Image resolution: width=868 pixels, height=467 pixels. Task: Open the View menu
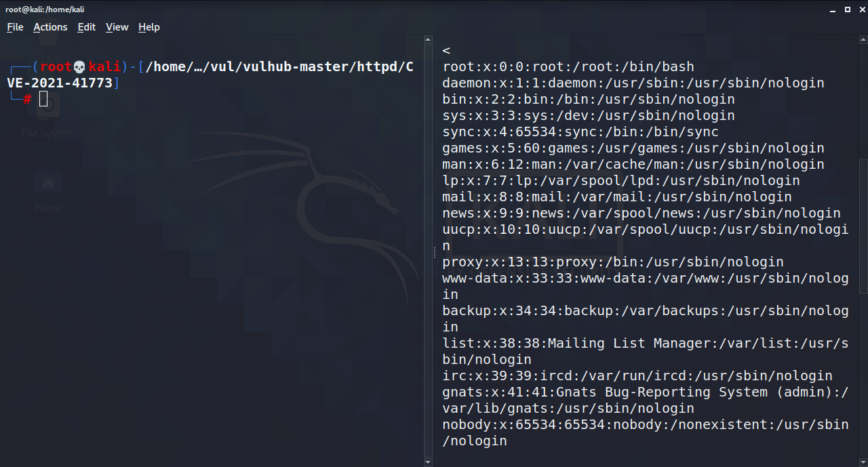coord(117,27)
